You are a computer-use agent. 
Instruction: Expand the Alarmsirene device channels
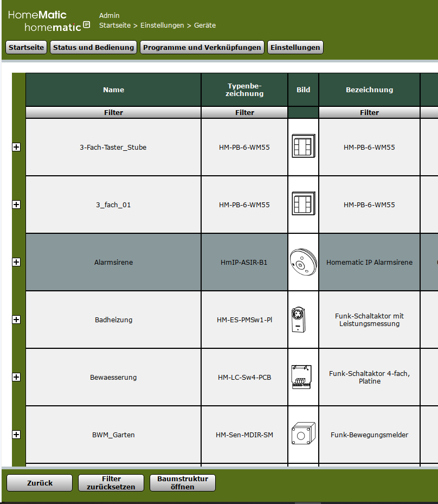(16, 262)
